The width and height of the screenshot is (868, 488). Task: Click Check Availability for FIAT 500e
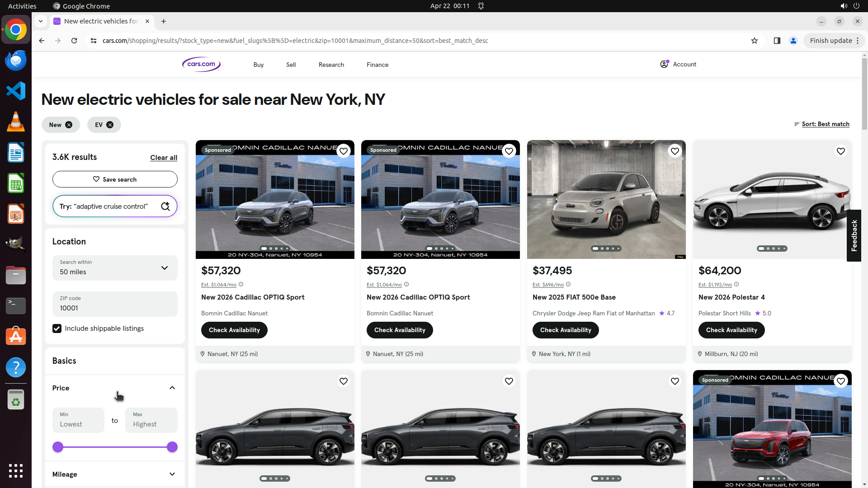point(565,330)
